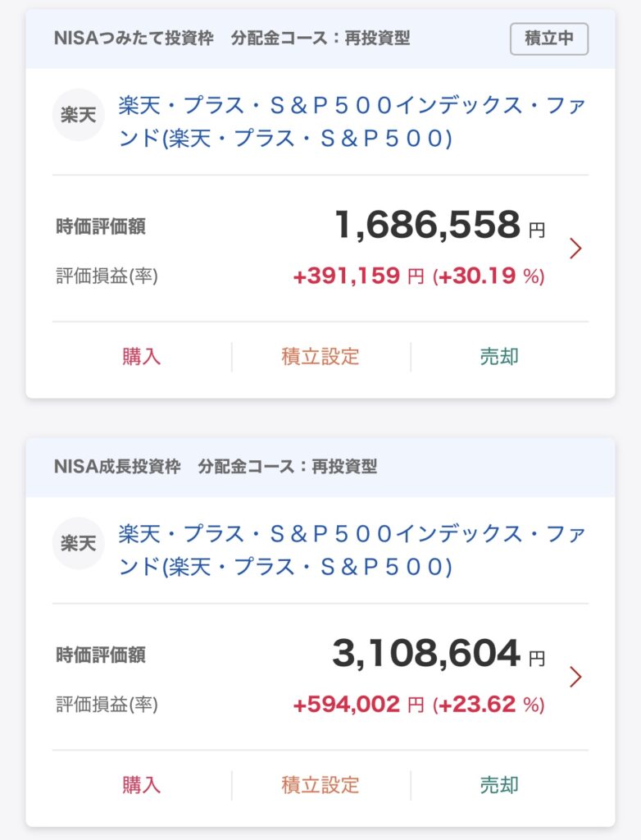Screen dimensions: 641x840
Task: Open fund name link in NISAつみたて投資枠 card
Action: pyautogui.click(x=352, y=121)
